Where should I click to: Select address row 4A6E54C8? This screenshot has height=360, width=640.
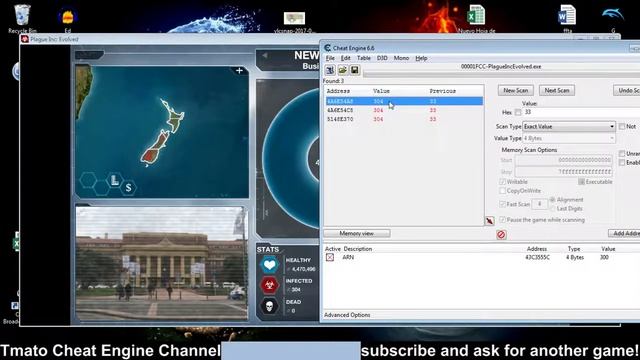(404, 110)
